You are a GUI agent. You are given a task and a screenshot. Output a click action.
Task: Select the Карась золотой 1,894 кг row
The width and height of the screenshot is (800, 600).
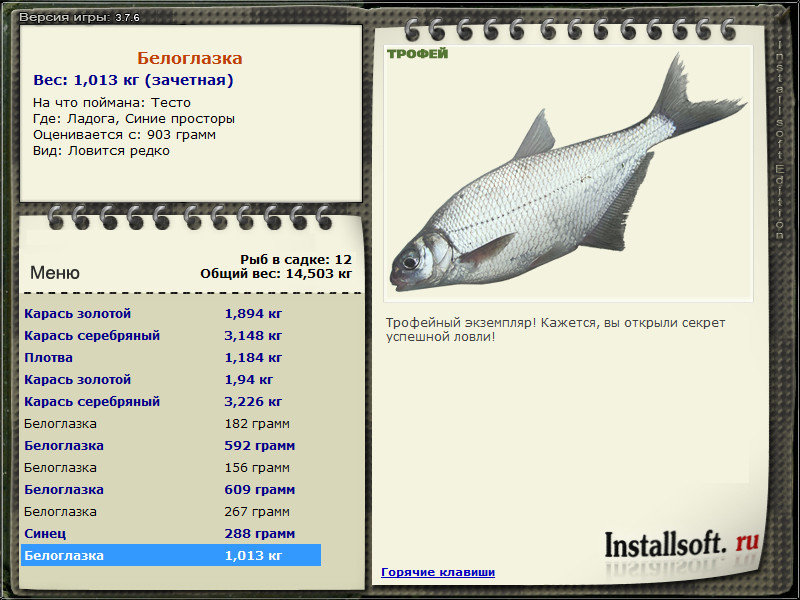pos(171,313)
